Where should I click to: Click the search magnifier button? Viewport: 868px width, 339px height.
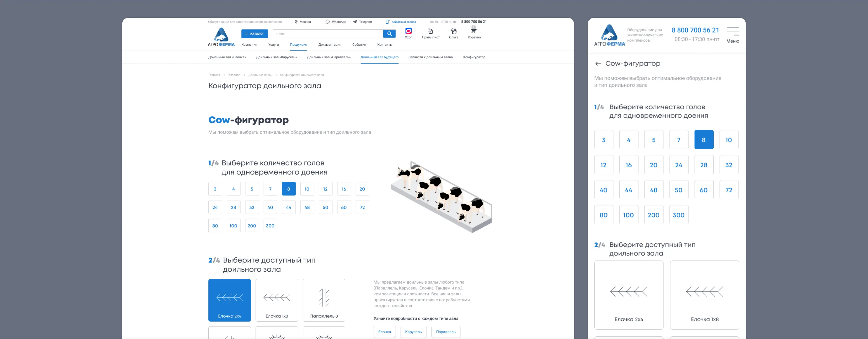[x=389, y=34]
